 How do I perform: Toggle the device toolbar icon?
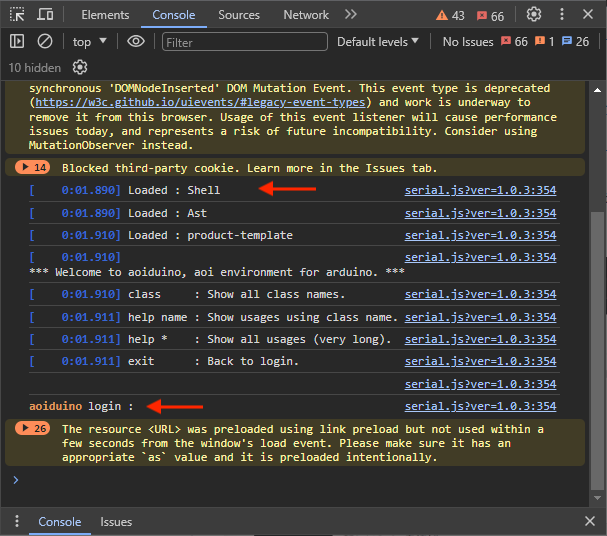(46, 15)
